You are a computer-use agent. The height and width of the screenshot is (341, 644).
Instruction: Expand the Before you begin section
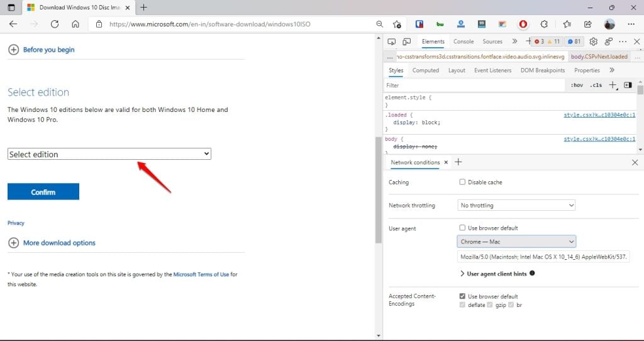tap(41, 50)
